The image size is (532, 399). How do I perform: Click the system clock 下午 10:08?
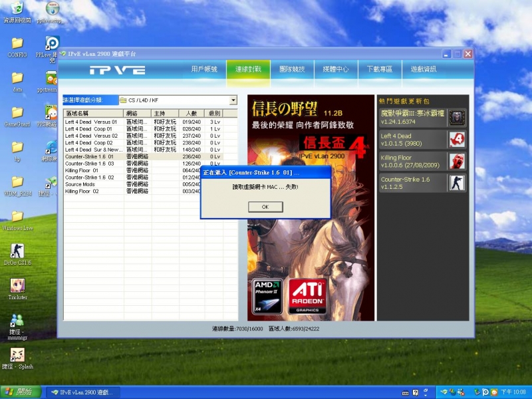pos(513,392)
